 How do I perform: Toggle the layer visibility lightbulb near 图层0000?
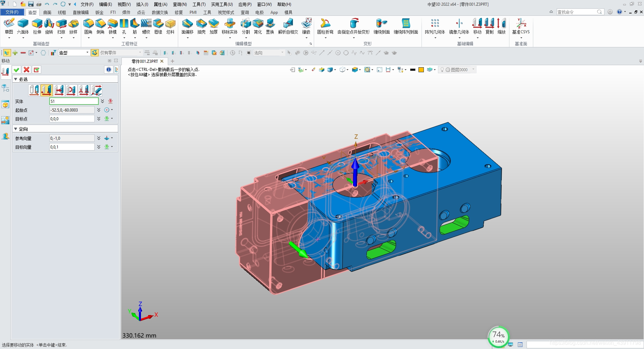point(442,70)
